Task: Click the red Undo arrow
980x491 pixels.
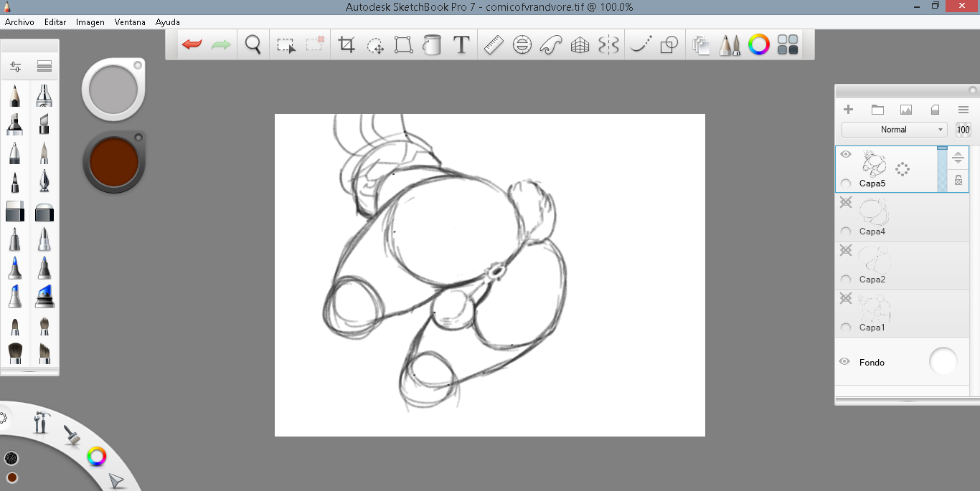Action: tap(192, 45)
